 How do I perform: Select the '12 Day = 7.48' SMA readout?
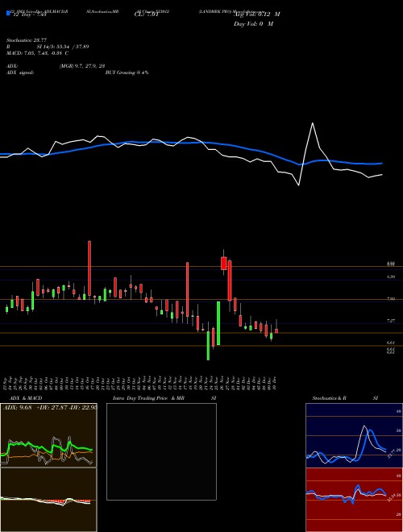(30, 15)
